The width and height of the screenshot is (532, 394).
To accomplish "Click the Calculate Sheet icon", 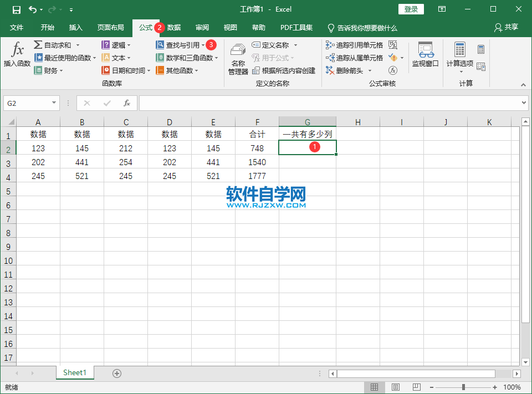I will pos(481,66).
